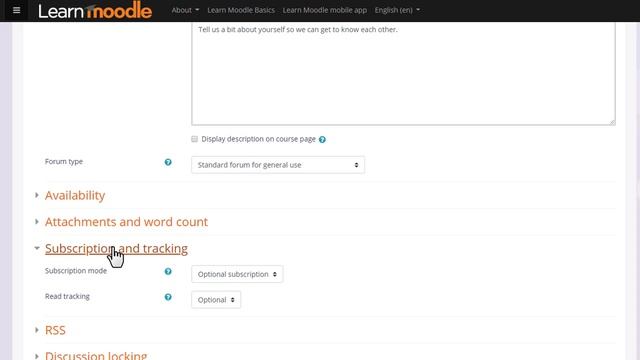Image resolution: width=640 pixels, height=360 pixels.
Task: Open the Forum type dropdown
Action: pyautogui.click(x=278, y=165)
